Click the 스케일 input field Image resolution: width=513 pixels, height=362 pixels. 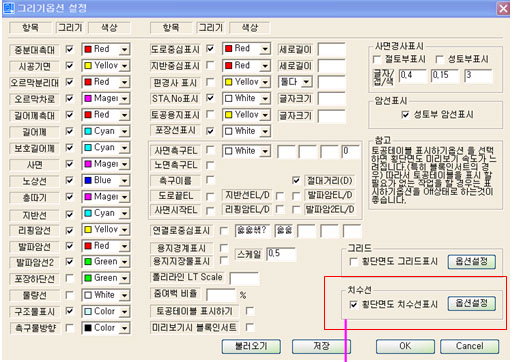[281, 254]
